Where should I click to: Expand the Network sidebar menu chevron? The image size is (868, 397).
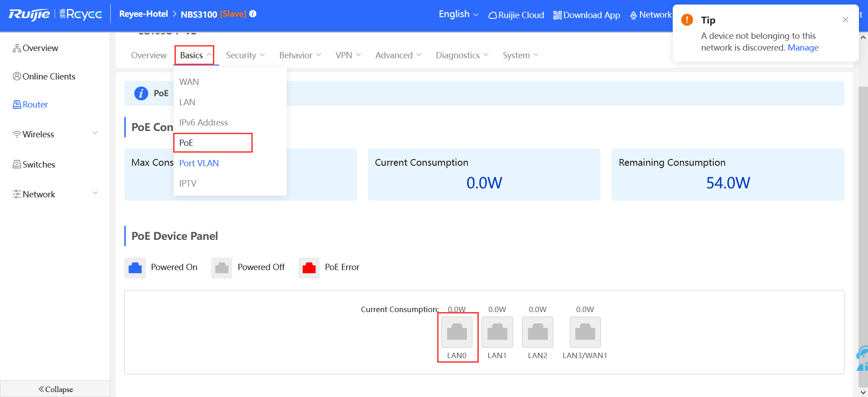tap(95, 193)
